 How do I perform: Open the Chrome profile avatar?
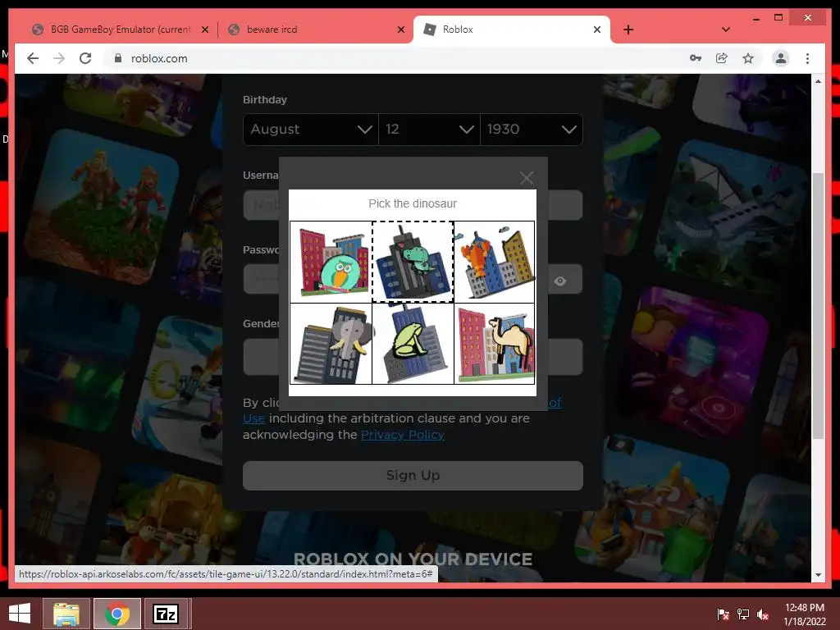(781, 58)
